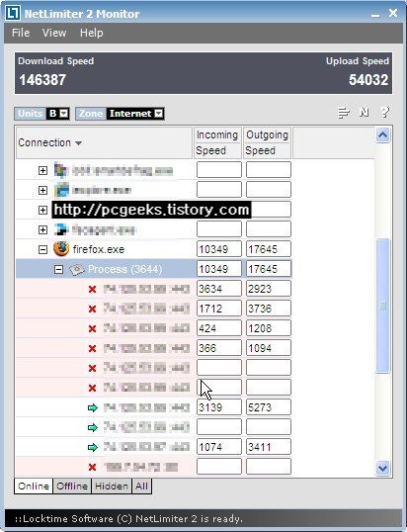Click green arrow on connection with 3139 incoming
This screenshot has width=407, height=532.
pyautogui.click(x=93, y=407)
